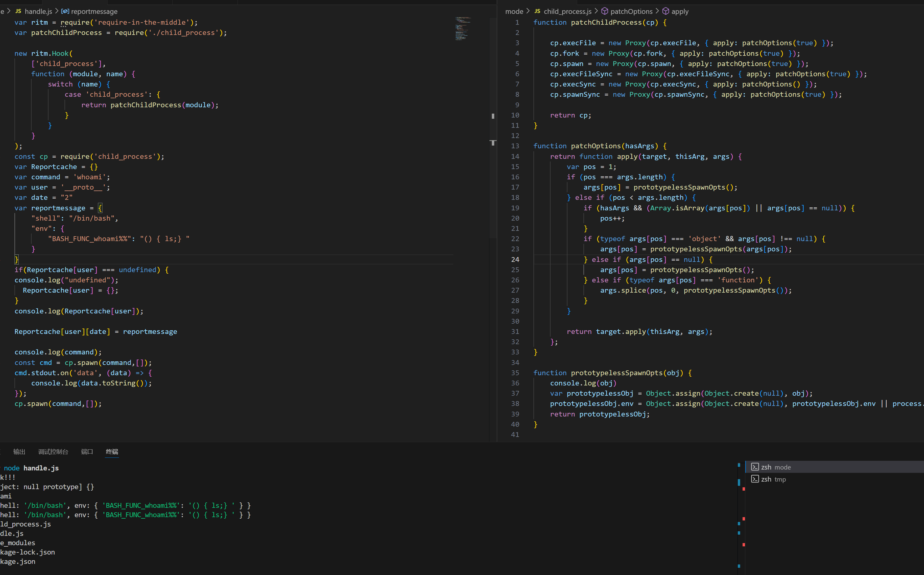924x575 pixels.
Task: Click 'node handle.js' command in terminal
Action: (x=31, y=468)
